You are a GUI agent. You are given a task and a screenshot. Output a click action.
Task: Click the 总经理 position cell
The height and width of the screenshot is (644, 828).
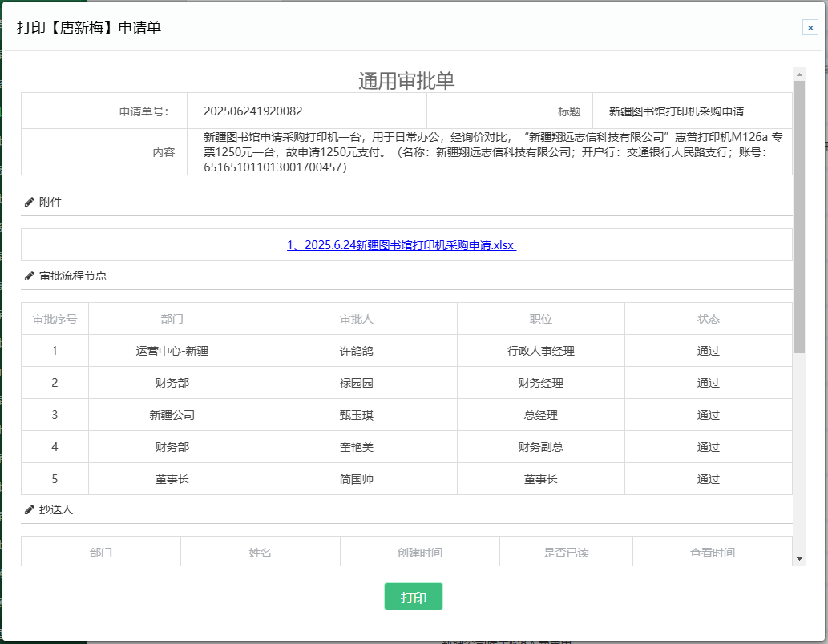click(541, 415)
